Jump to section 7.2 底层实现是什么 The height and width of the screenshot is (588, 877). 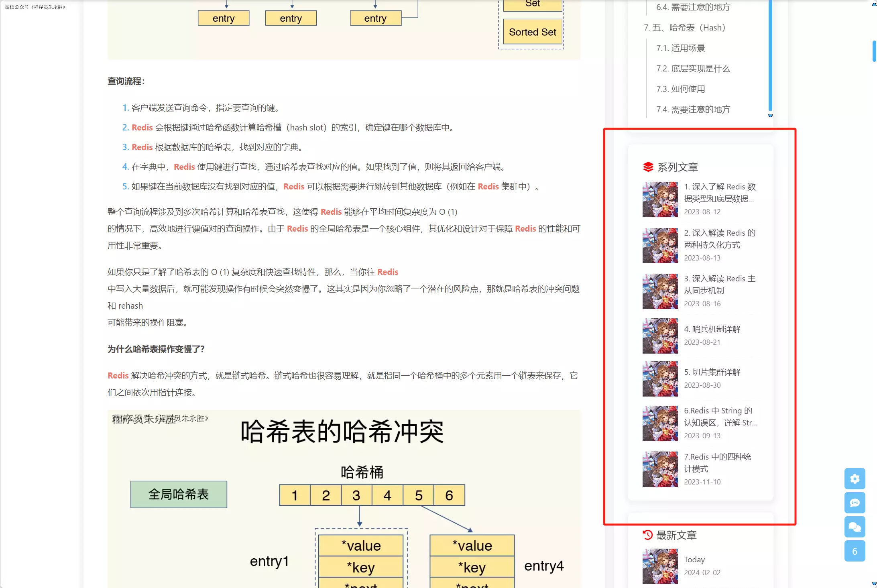coord(693,69)
